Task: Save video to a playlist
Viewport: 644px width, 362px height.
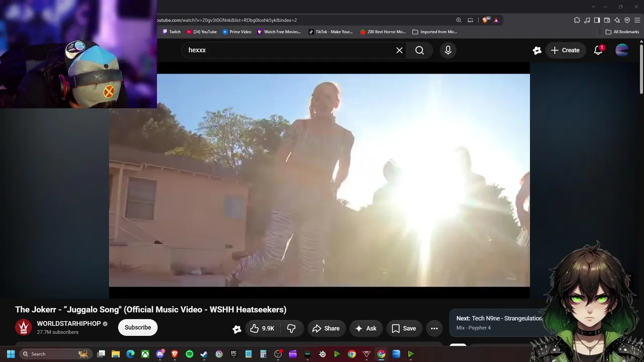Action: click(x=404, y=328)
